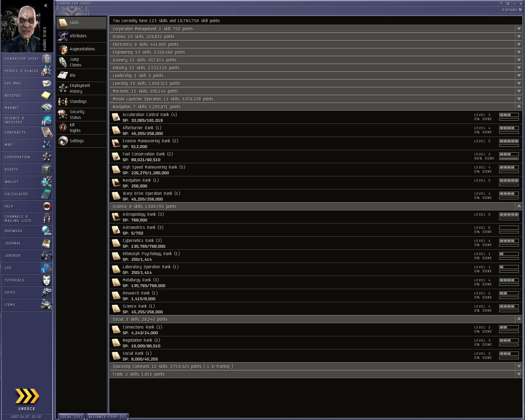Expand the Trade skill group
This screenshot has width=525, height=420.
click(x=519, y=374)
